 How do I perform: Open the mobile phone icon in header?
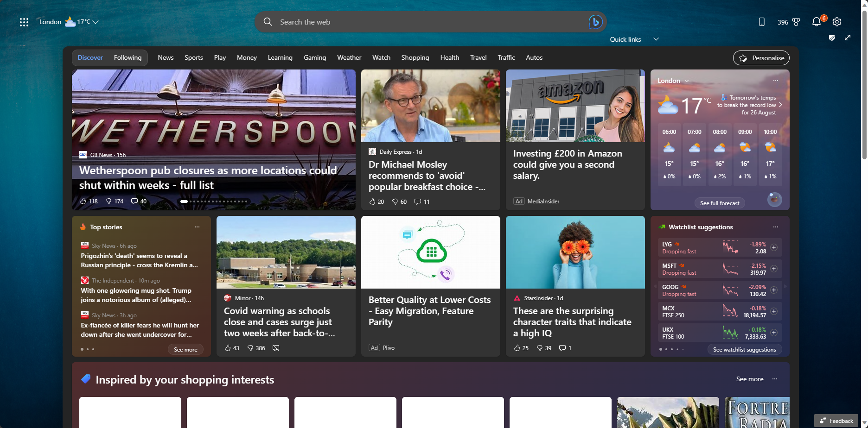[761, 22]
